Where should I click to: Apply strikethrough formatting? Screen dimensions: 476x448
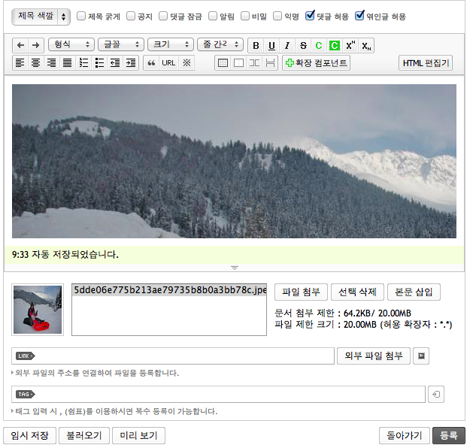point(302,46)
